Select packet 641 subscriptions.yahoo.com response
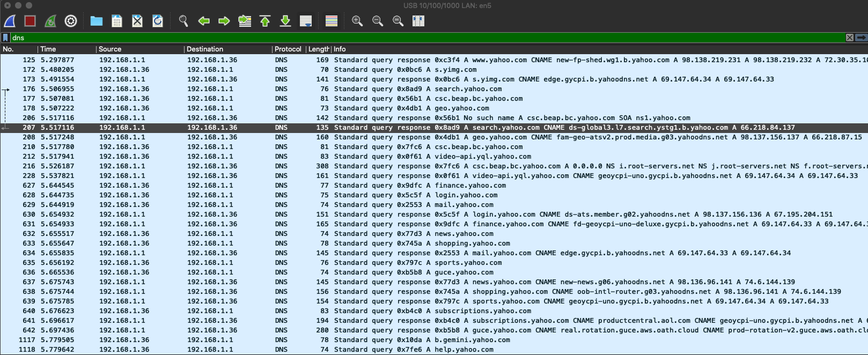 (x=434, y=321)
